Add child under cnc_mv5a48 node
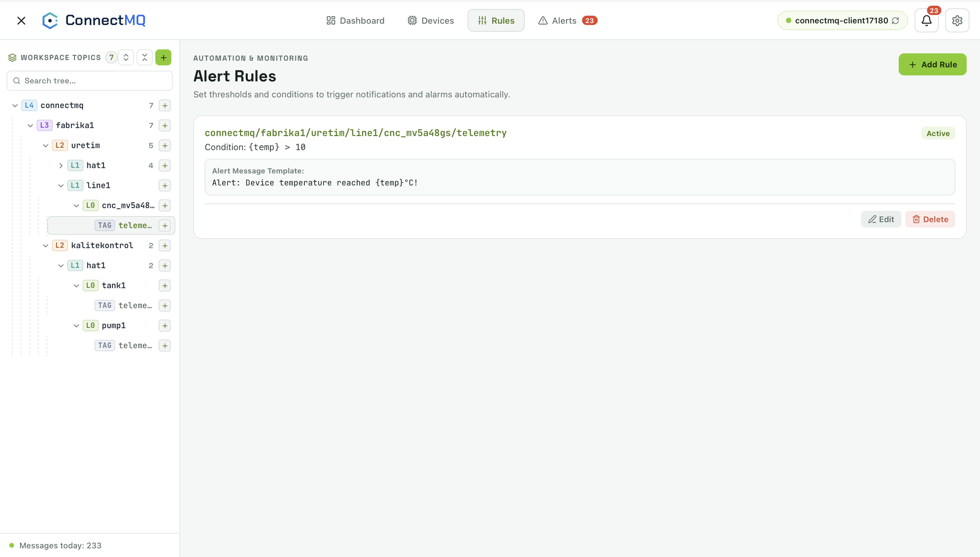This screenshot has width=980, height=557. [x=165, y=205]
